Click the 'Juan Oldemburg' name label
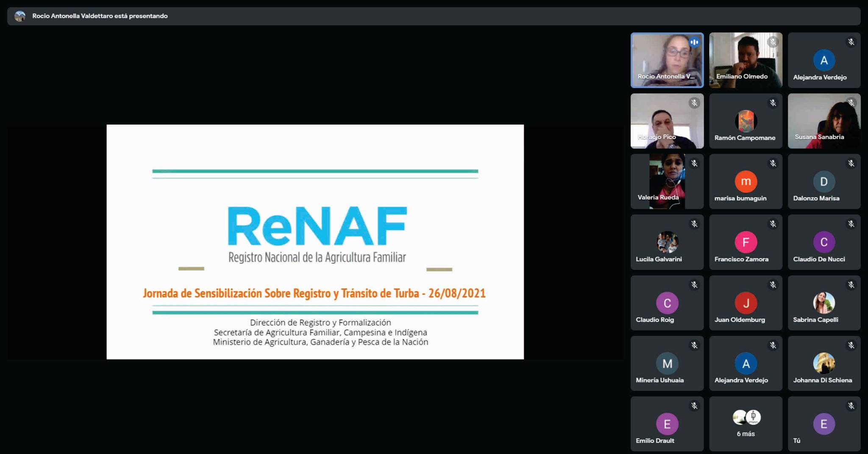The width and height of the screenshot is (868, 454). click(740, 320)
